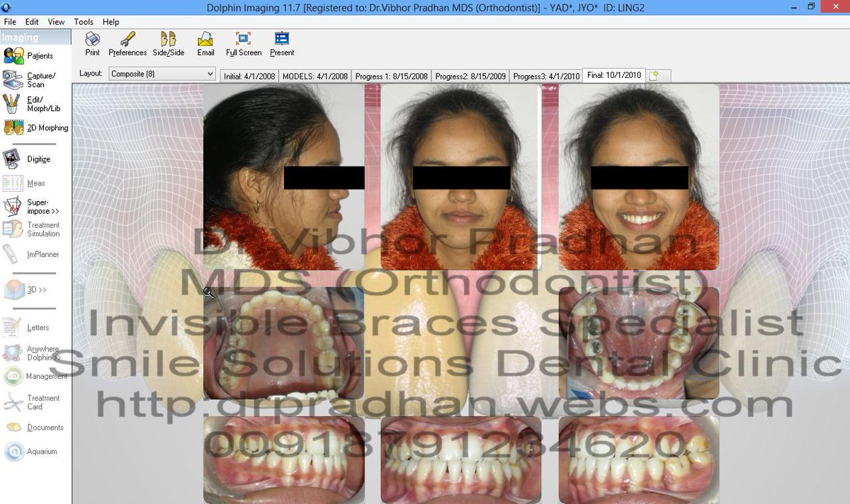Open the File menu
Viewport: 850px width, 504px height.
[10, 22]
